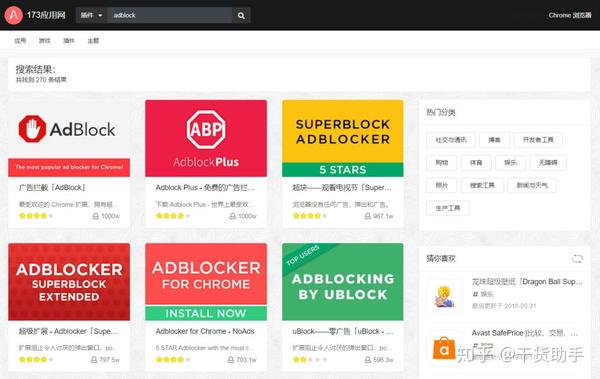Click the 967.1w user count icon

[368, 216]
